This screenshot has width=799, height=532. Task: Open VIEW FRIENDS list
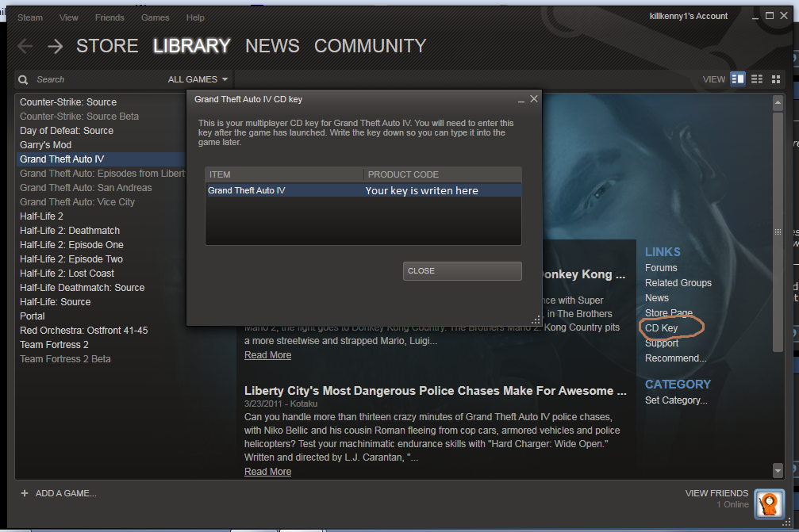(x=716, y=493)
